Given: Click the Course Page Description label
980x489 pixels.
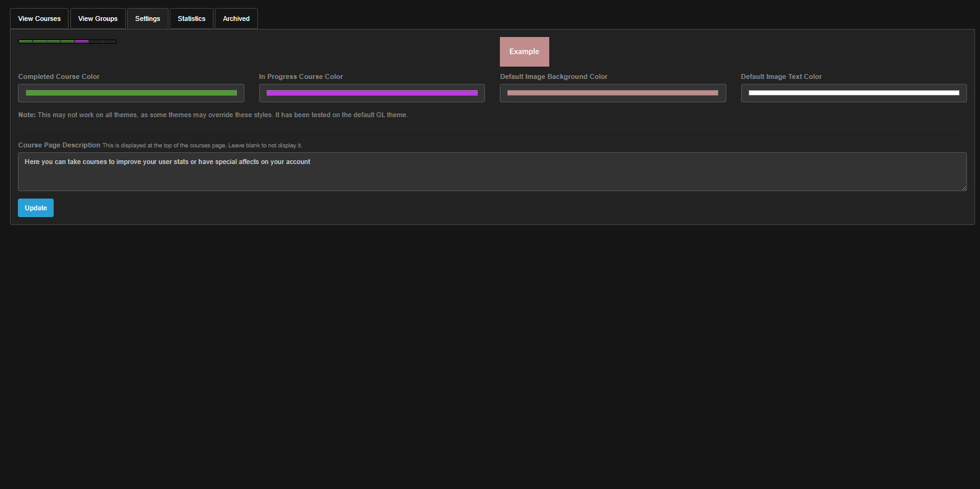Looking at the screenshot, I should pos(59,145).
